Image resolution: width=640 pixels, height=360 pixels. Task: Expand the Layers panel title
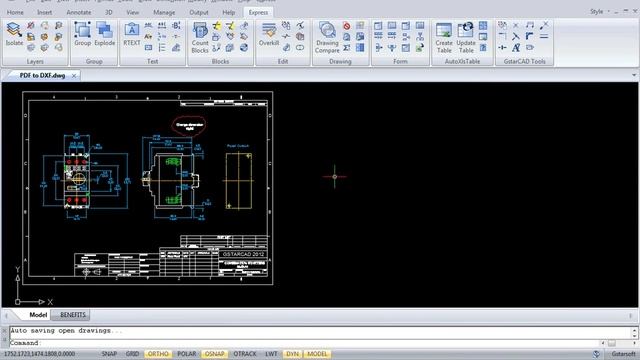tap(35, 61)
